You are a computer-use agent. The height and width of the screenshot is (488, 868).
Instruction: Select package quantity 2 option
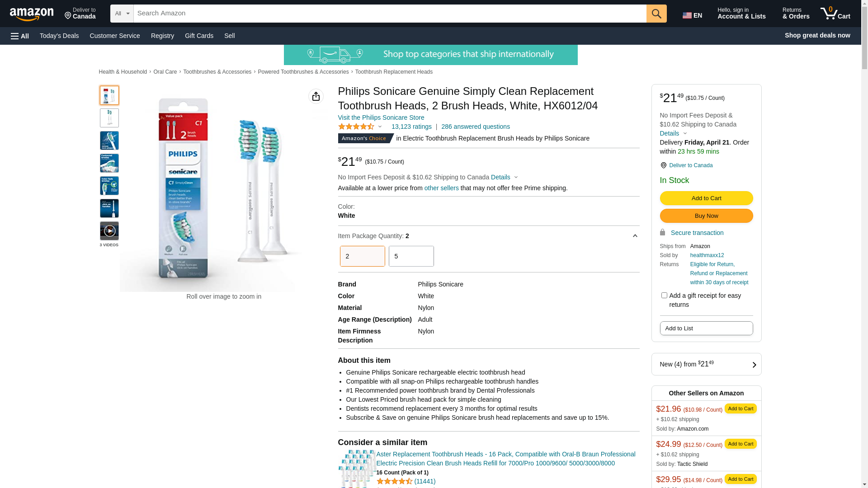tap(362, 256)
